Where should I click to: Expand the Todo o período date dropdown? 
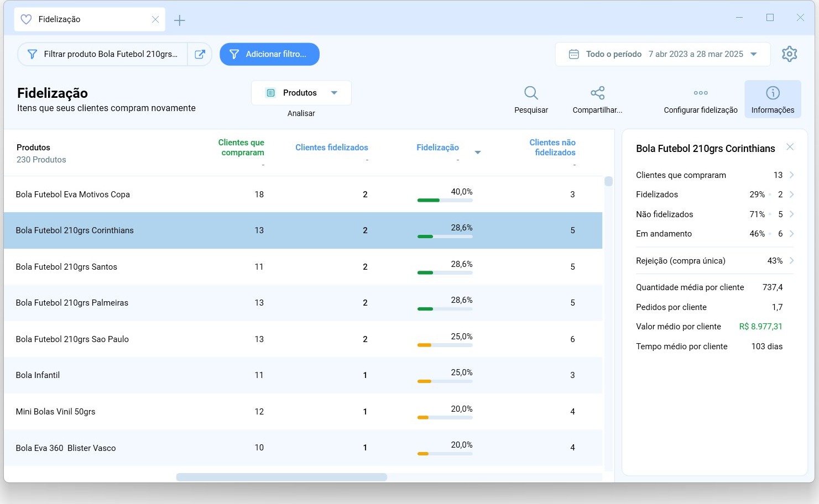(754, 54)
